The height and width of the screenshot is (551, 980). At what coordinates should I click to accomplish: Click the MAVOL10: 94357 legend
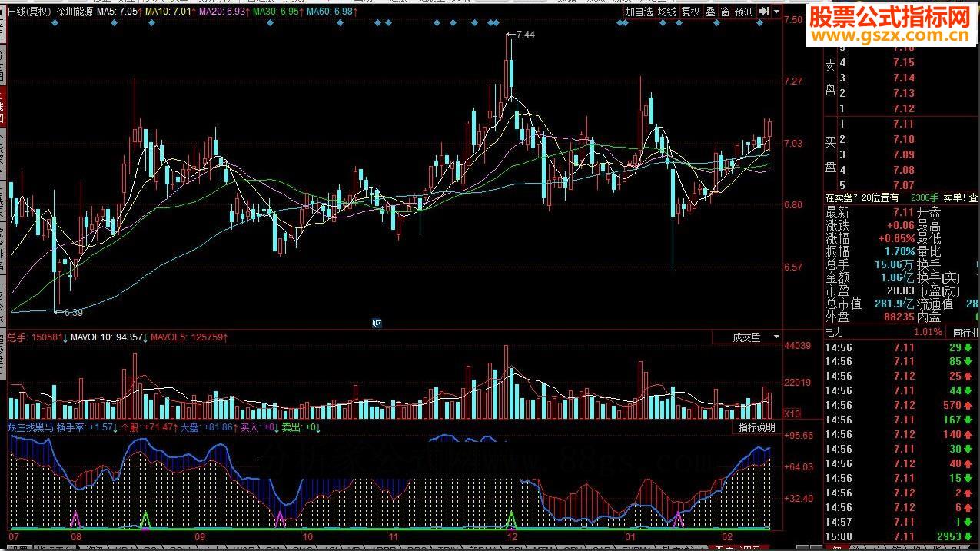(x=110, y=337)
